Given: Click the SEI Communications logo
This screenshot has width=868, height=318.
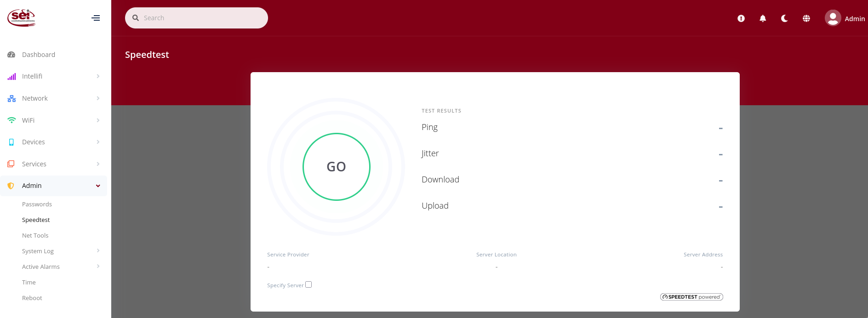Looking at the screenshot, I should coord(21,18).
